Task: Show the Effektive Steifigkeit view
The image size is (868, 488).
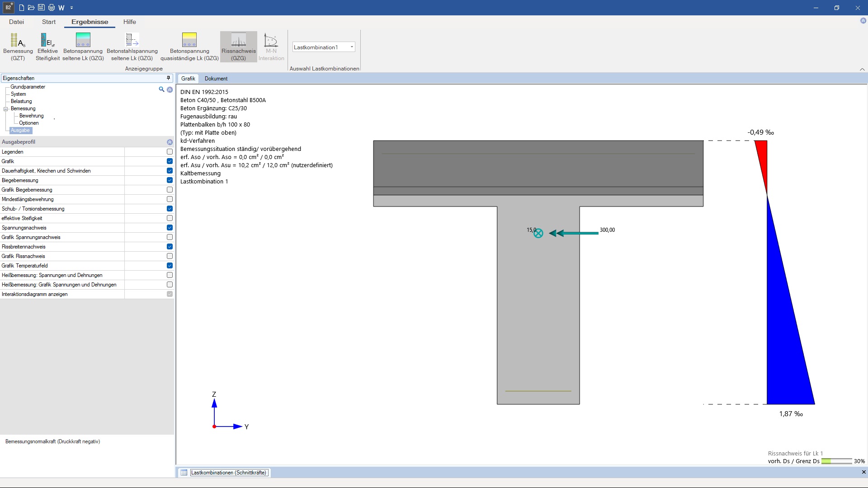Action: (x=47, y=46)
